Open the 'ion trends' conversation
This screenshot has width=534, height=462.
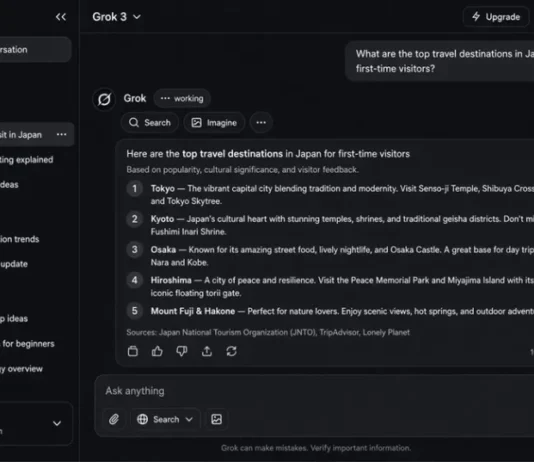(19, 239)
